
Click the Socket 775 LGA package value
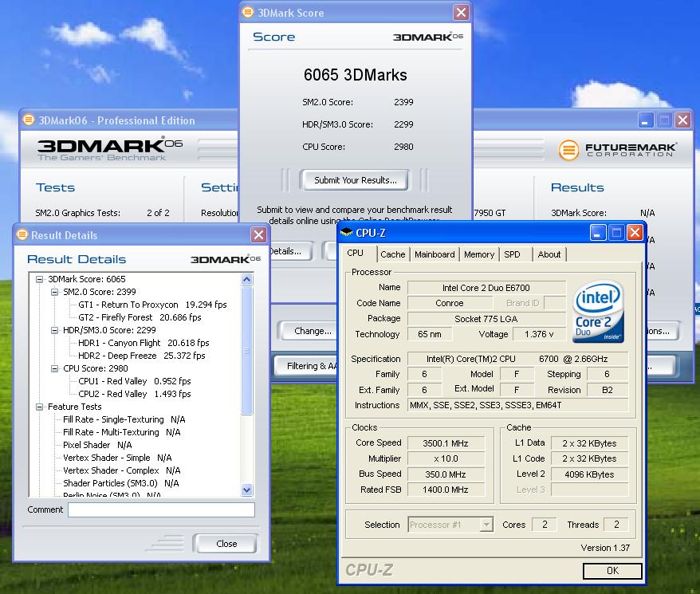(x=486, y=319)
